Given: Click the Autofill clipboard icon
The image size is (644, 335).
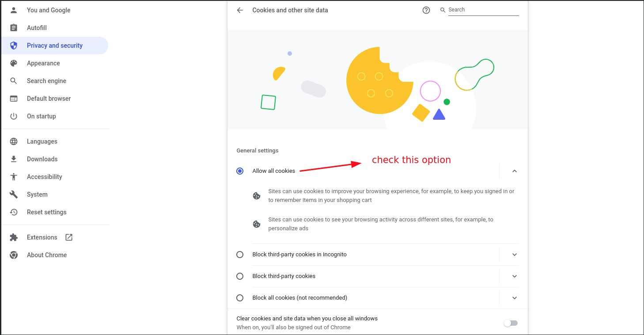Looking at the screenshot, I should [x=14, y=28].
